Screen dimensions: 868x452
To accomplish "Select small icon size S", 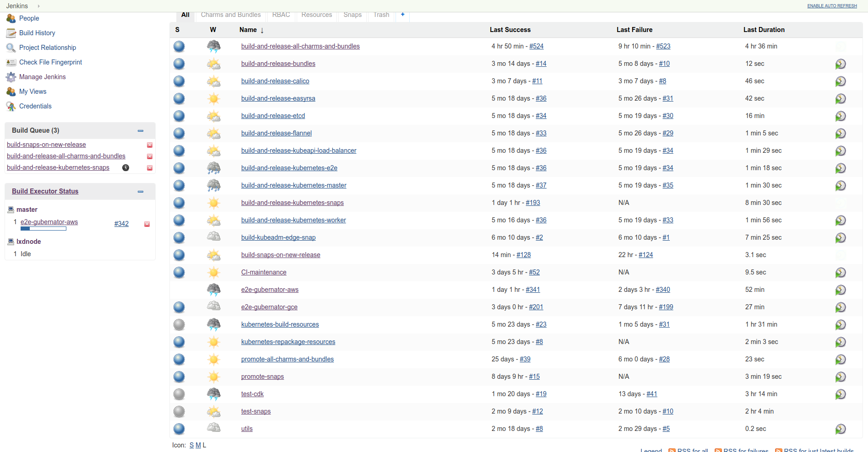I will click(192, 445).
